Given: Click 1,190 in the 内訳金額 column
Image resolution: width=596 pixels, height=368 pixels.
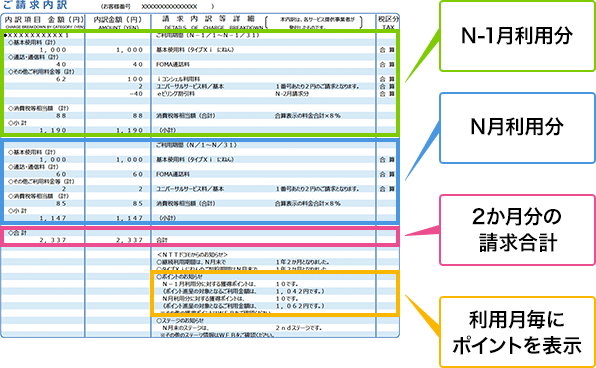Looking at the screenshot, I should pyautogui.click(x=130, y=130).
